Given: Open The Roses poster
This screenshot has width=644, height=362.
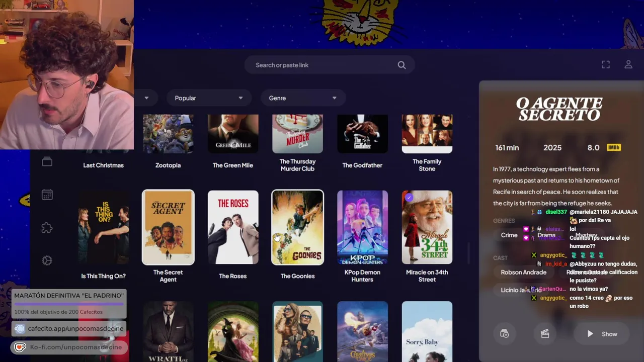Looking at the screenshot, I should [x=233, y=227].
